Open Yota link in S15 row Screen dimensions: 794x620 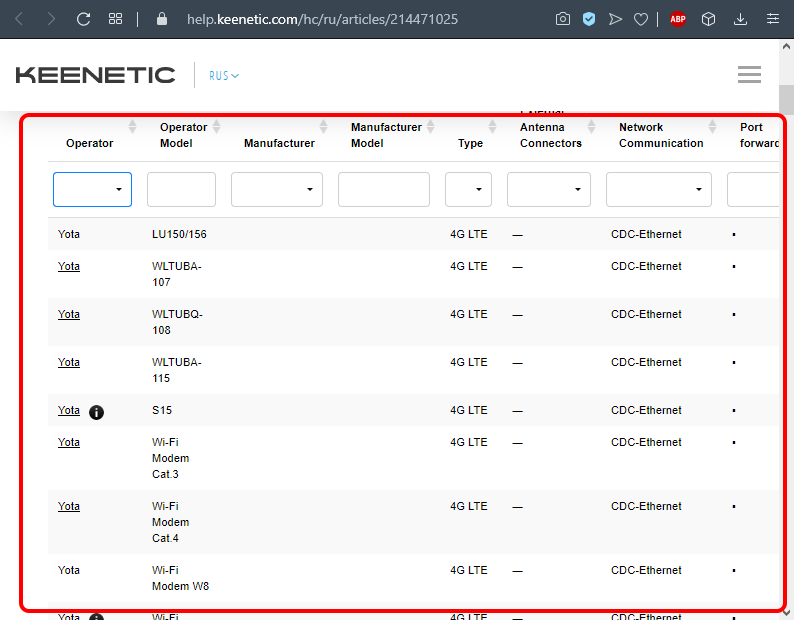tap(69, 410)
